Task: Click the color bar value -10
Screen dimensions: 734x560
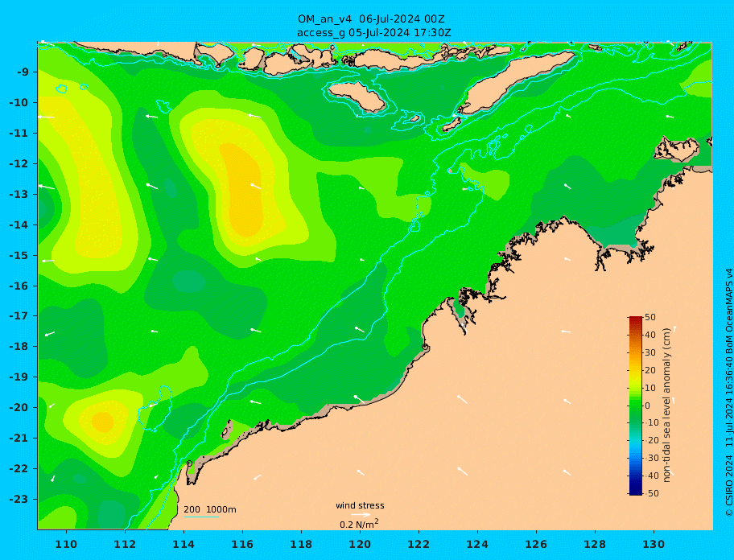Action: click(x=651, y=423)
